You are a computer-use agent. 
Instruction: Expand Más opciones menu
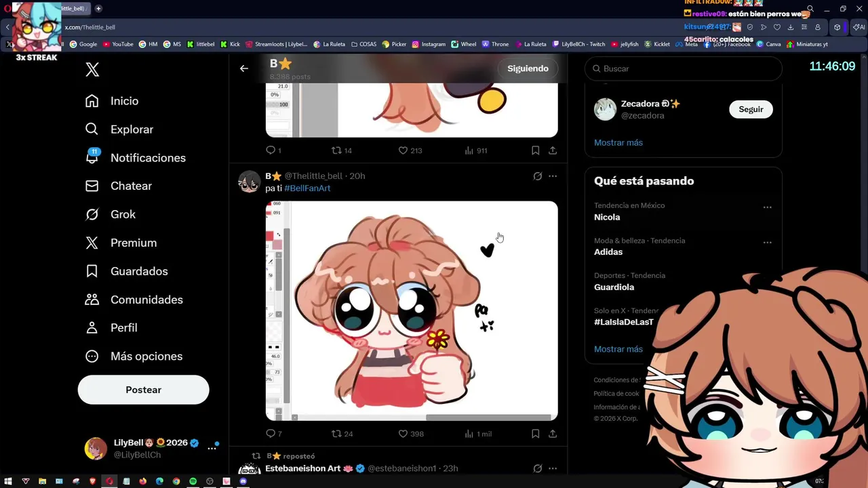134,357
